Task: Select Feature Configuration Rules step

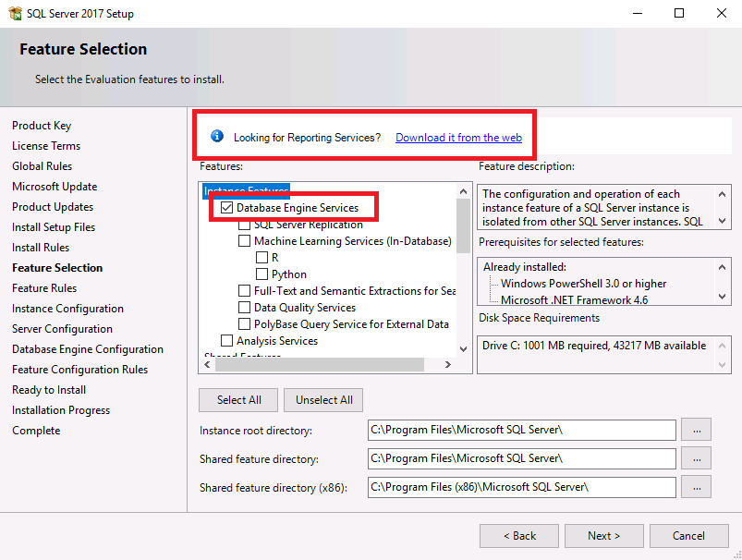Action: coord(80,370)
